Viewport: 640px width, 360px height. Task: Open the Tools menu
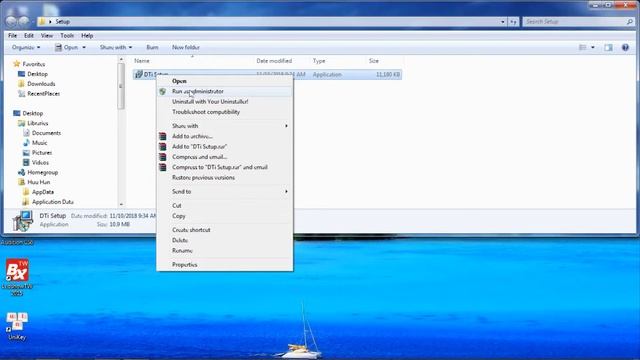pos(67,36)
